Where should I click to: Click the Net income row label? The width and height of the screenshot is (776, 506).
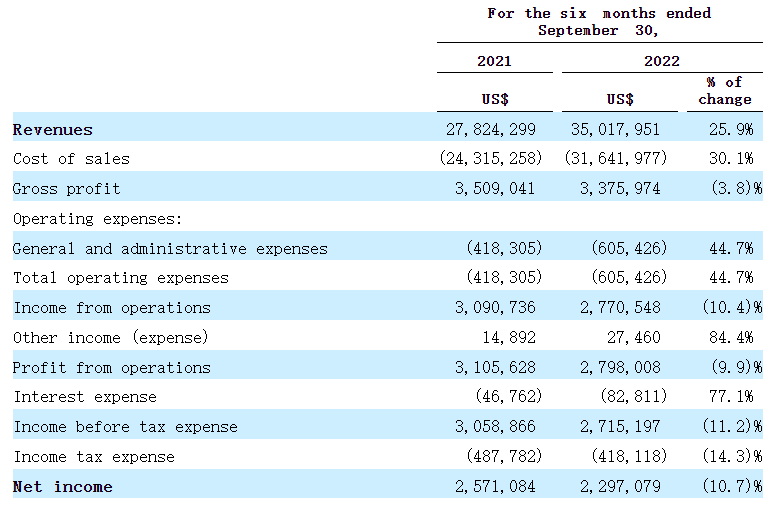[x=62, y=487]
